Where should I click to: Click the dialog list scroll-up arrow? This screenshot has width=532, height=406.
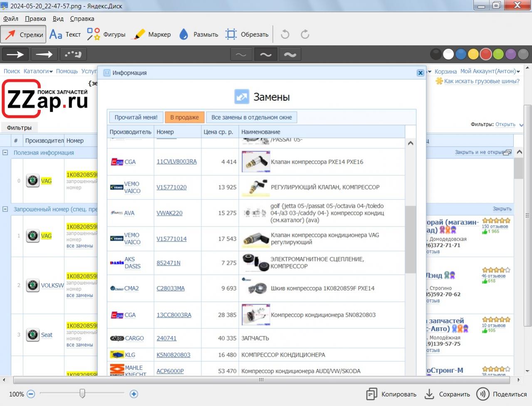click(x=410, y=143)
